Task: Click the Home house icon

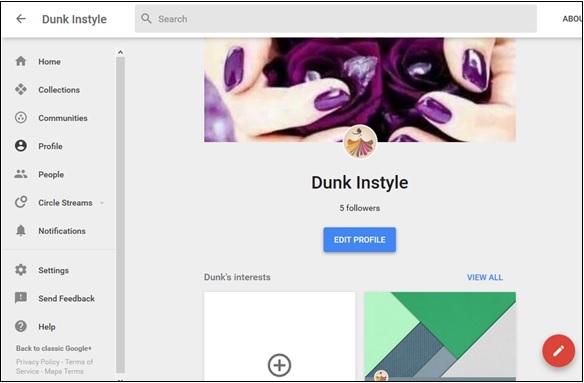Action: pyautogui.click(x=21, y=61)
